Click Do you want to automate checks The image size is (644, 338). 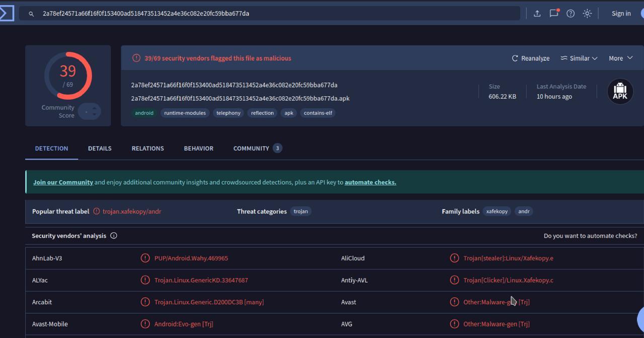click(x=590, y=236)
